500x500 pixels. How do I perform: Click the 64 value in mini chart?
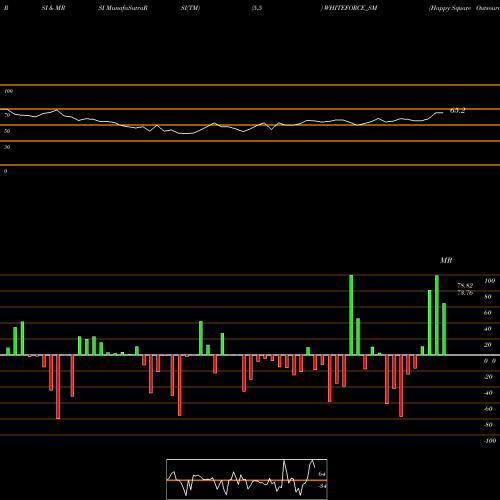(x=322, y=474)
